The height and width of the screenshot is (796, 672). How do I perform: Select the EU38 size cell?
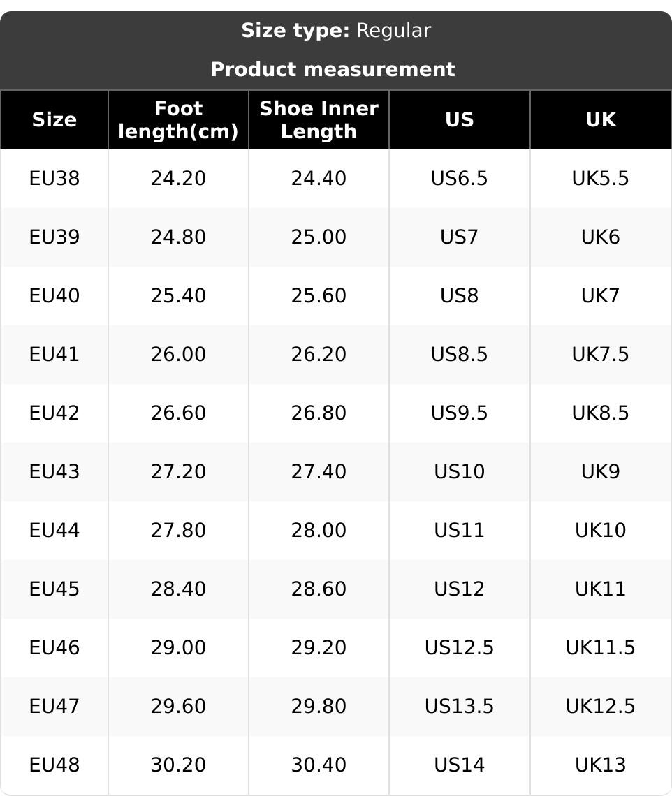click(54, 179)
